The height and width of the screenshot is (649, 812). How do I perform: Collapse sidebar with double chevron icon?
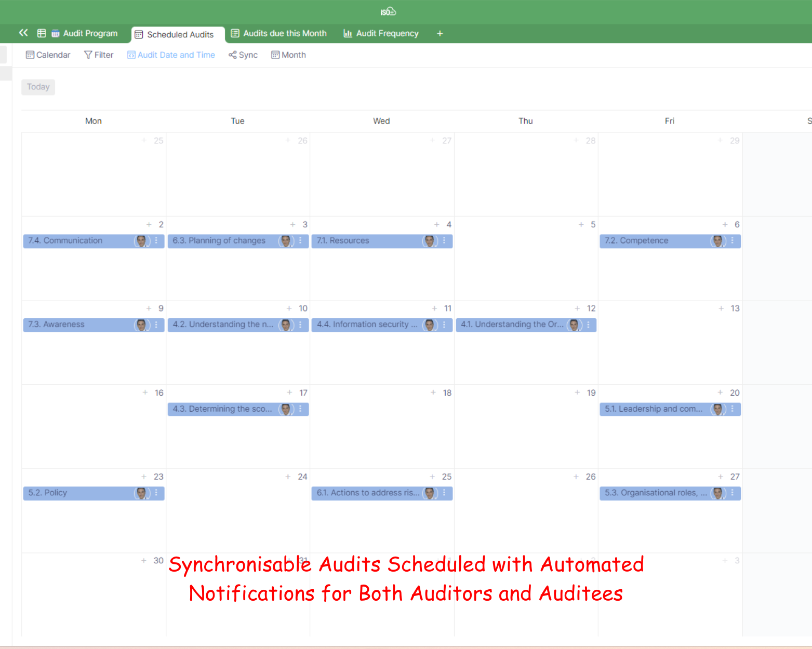click(x=23, y=33)
